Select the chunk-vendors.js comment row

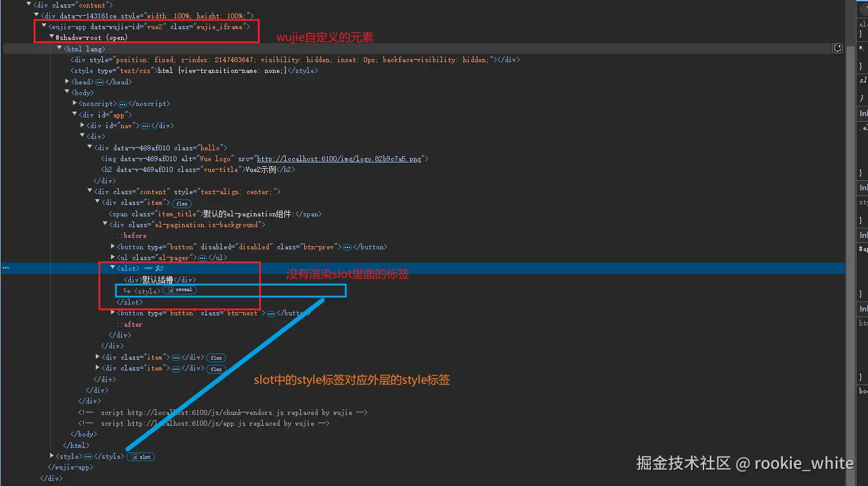[223, 413]
